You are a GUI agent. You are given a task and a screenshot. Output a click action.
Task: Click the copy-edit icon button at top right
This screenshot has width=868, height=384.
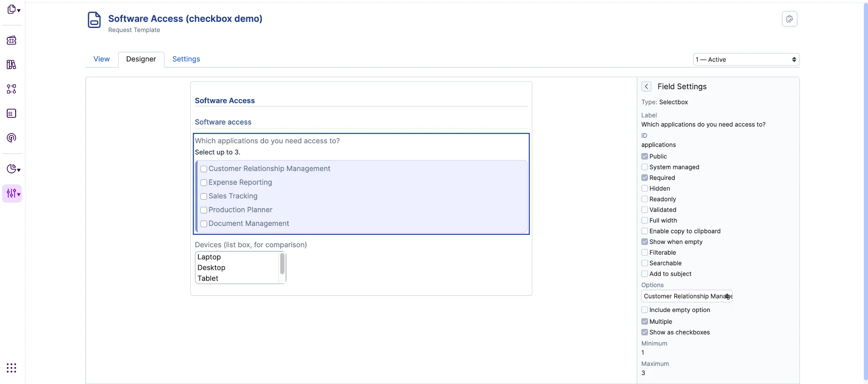click(x=790, y=19)
